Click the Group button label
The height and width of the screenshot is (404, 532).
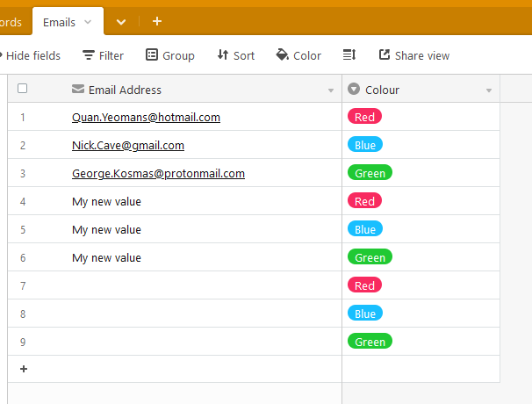178,55
